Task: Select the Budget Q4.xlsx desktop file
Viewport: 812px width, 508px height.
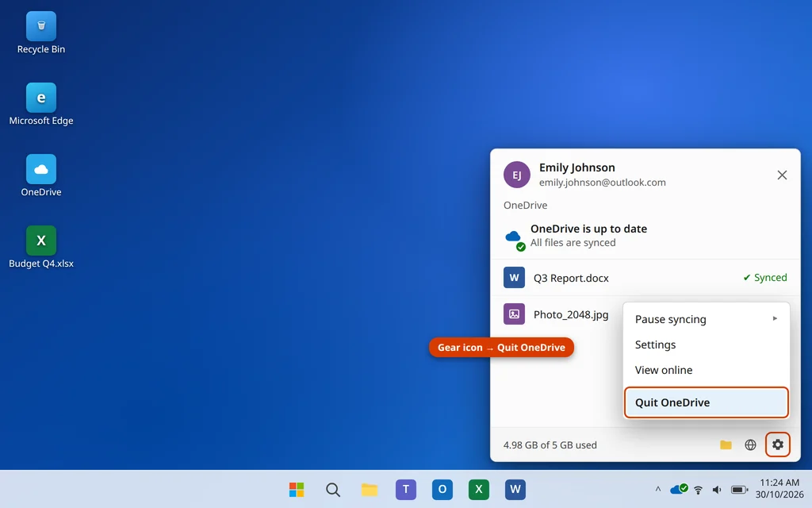Action: pos(41,247)
